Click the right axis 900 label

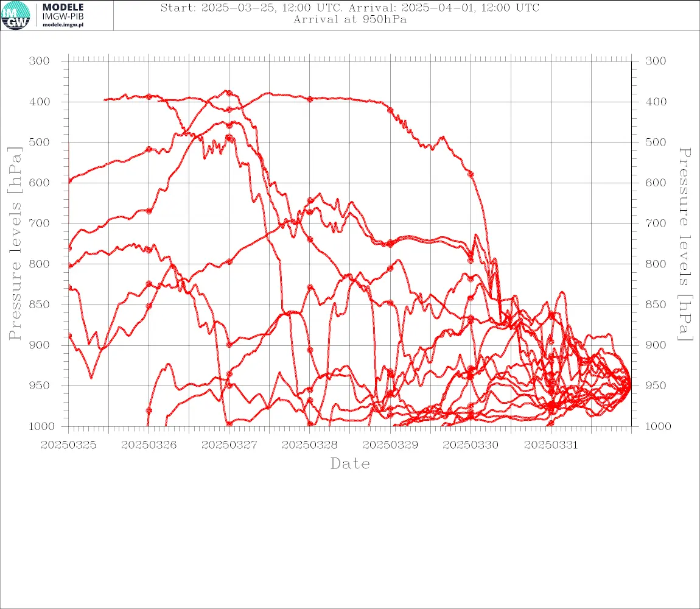point(656,345)
